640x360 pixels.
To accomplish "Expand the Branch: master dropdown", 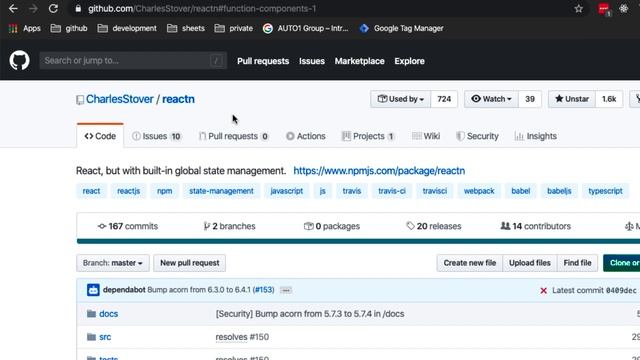I will [x=113, y=263].
